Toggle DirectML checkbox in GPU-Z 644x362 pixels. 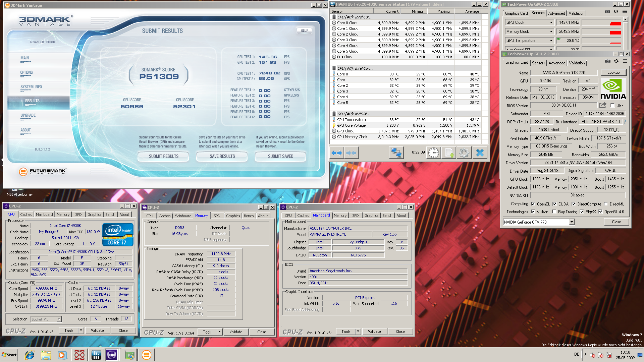pyautogui.click(x=606, y=204)
